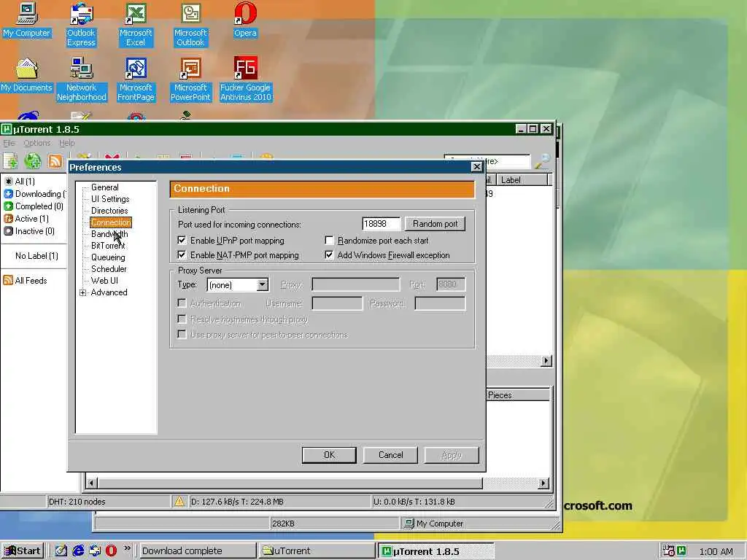The width and height of the screenshot is (747, 560).
Task: Click horizontal scrollbar left arrow in µTorrent
Action: pos(91,483)
